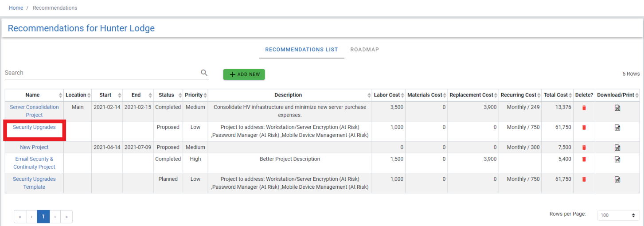Download document for Security Upgrades Template

[617, 179]
